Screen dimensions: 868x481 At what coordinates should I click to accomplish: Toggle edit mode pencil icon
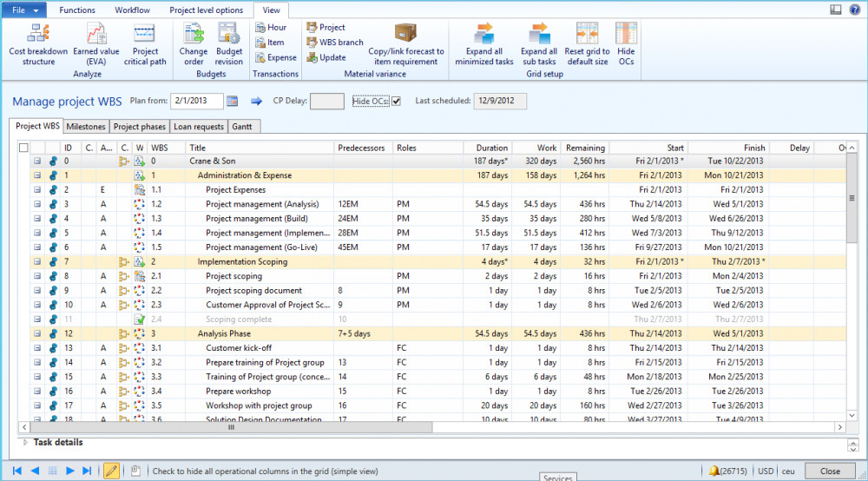click(111, 471)
